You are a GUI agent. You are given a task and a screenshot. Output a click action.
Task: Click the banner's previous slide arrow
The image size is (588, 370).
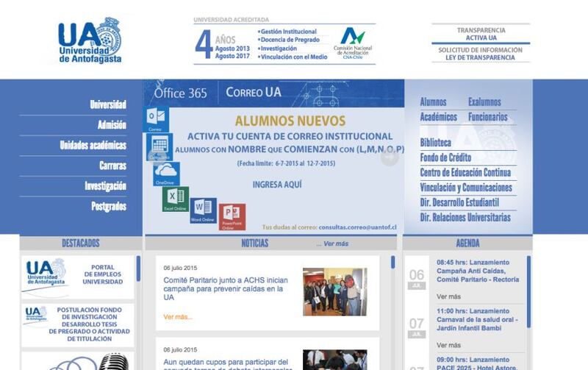[157, 158]
